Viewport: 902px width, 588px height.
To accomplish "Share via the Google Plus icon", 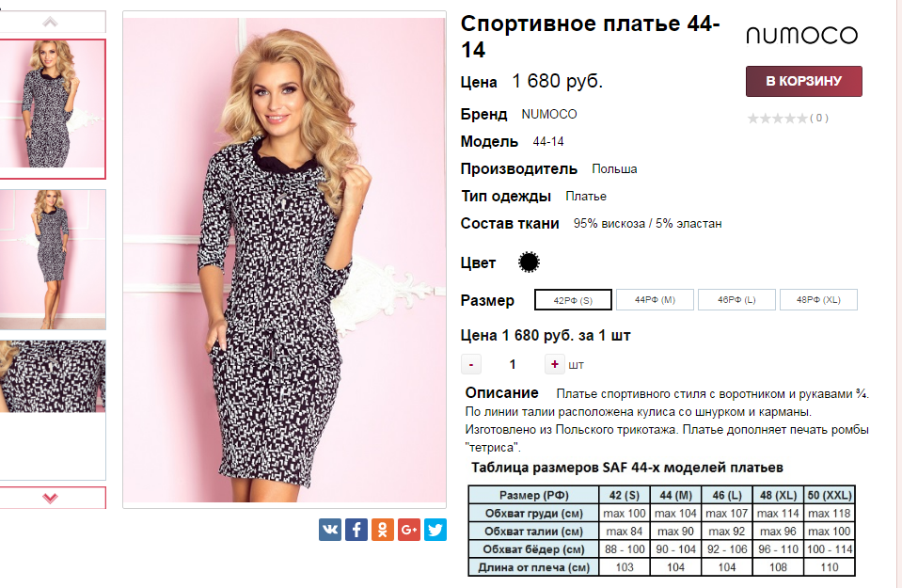I will point(409,530).
